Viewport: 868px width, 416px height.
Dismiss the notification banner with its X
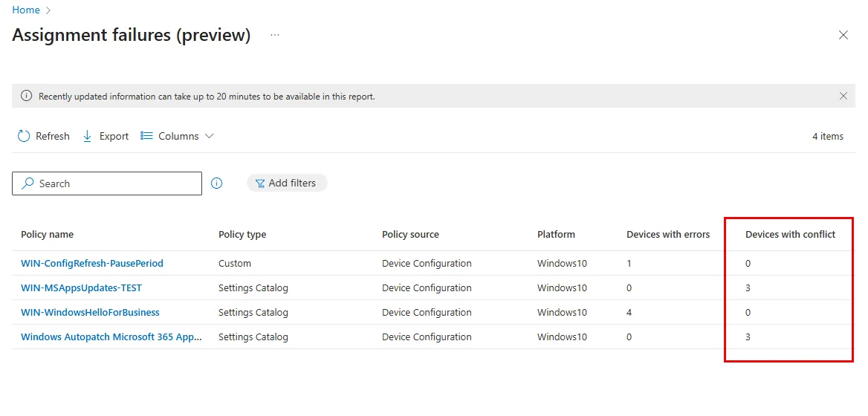(x=843, y=96)
